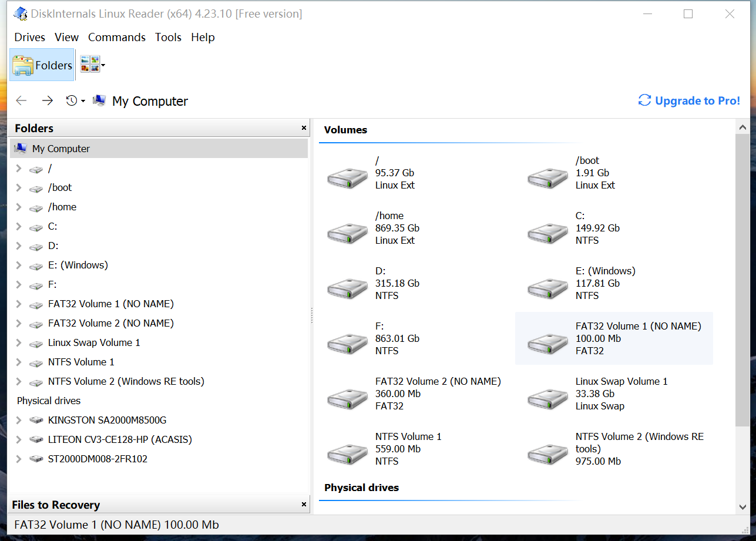Select My Computer in folder tree
This screenshot has width=756, height=541.
pos(159,149)
